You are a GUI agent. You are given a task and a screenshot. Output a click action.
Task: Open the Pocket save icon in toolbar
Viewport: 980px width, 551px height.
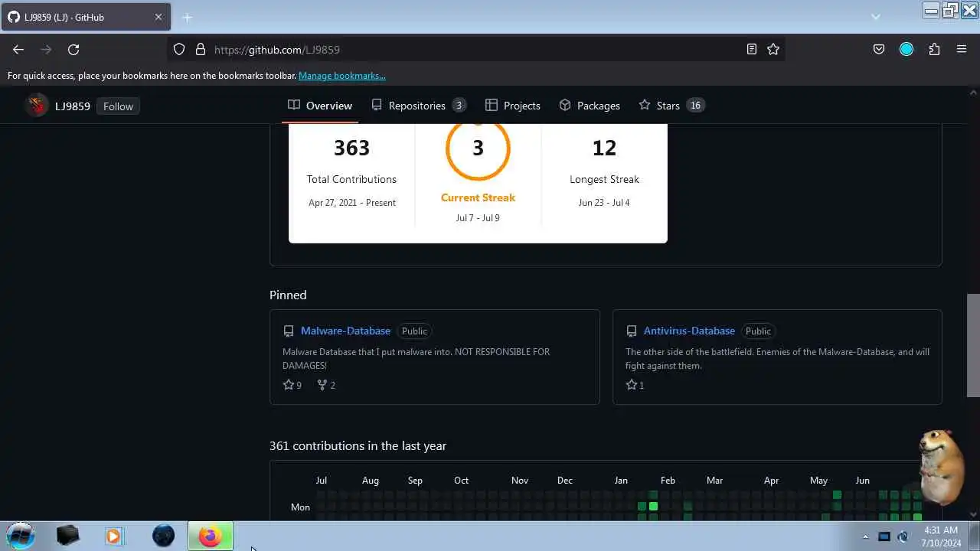pyautogui.click(x=879, y=49)
